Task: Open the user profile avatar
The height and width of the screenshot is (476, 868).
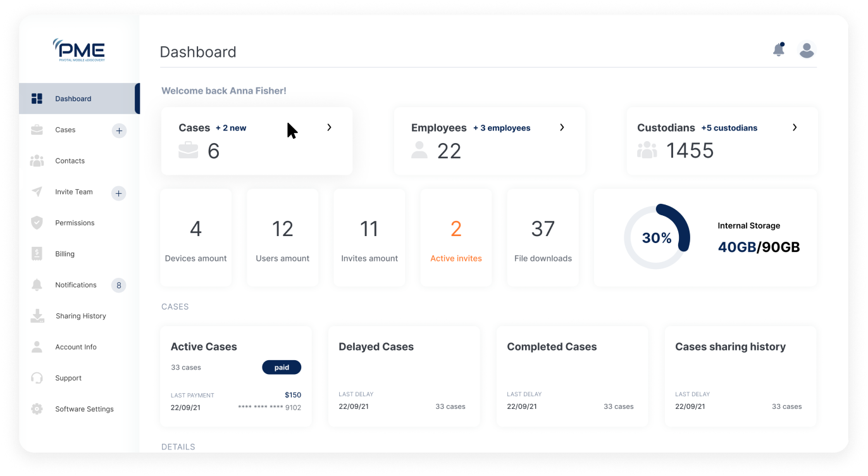Action: [x=807, y=50]
